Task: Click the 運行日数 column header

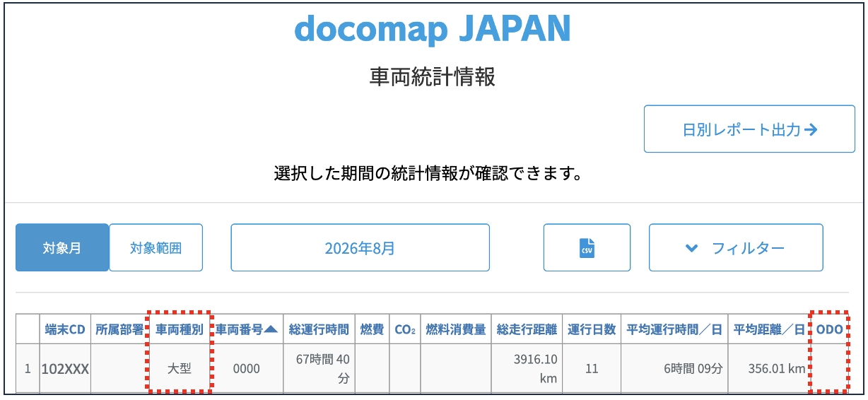Action: [592, 329]
